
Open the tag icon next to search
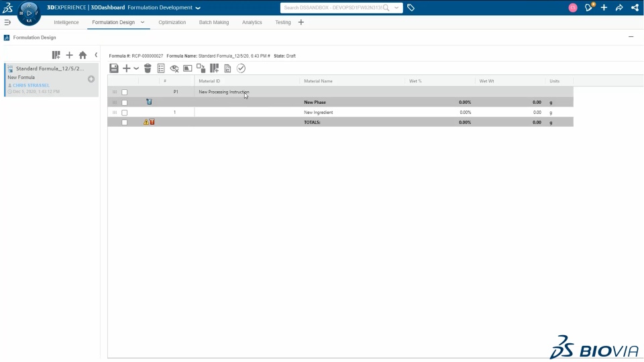(x=411, y=7)
